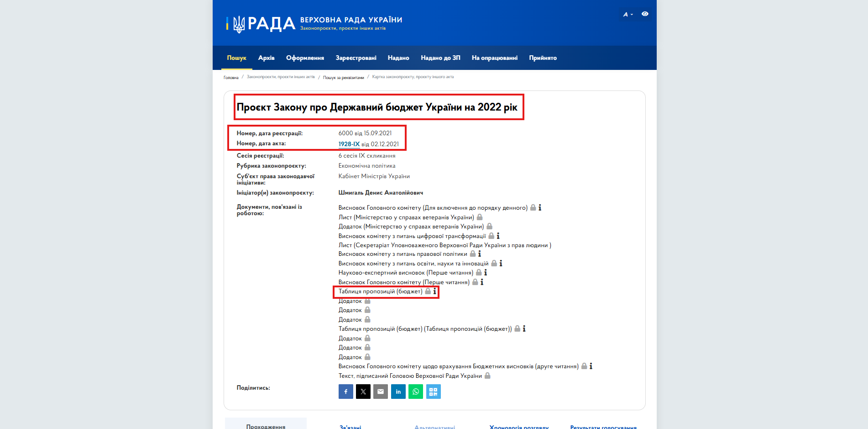Viewport: 868px width, 429px height.
Task: Click info icon for Висновок комітету з питань правової політики
Action: (x=479, y=254)
